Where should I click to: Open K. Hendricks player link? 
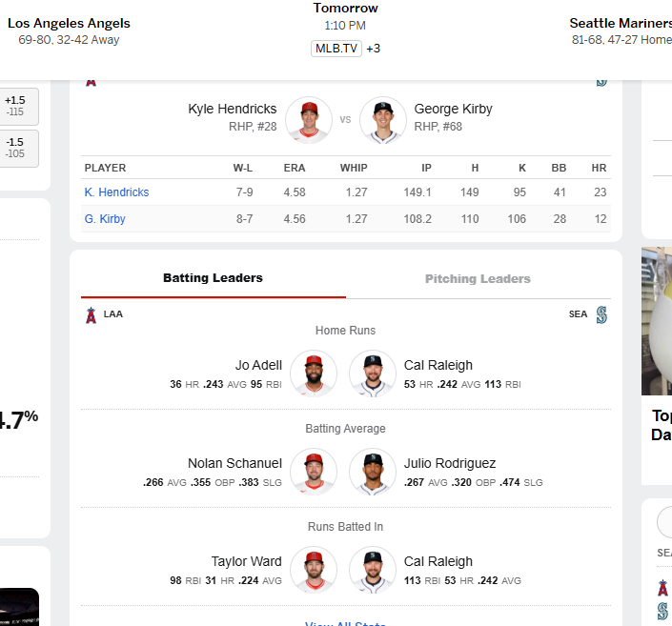[116, 192]
